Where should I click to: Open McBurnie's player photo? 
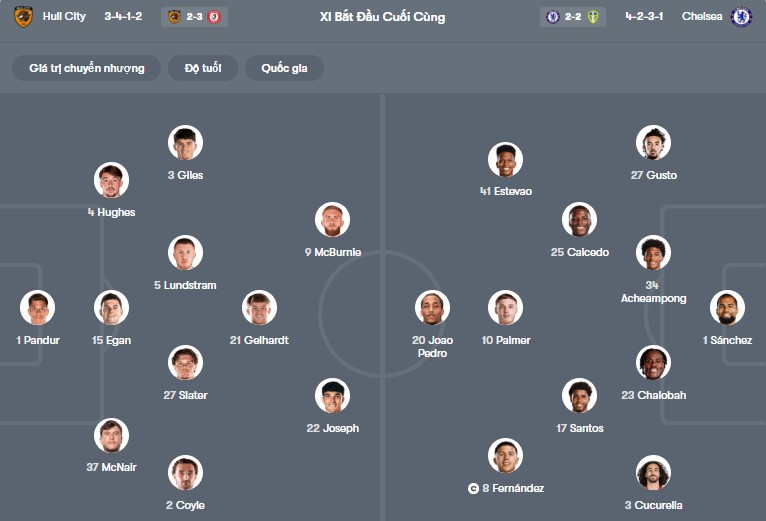[333, 220]
